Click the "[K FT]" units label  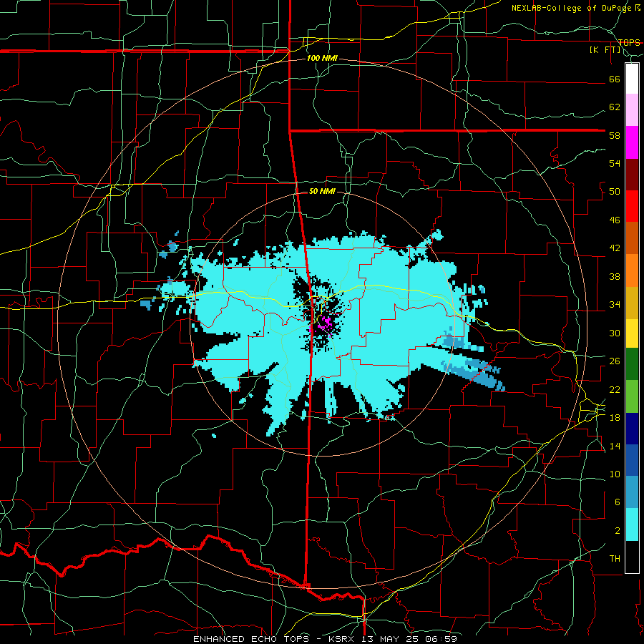[605, 50]
